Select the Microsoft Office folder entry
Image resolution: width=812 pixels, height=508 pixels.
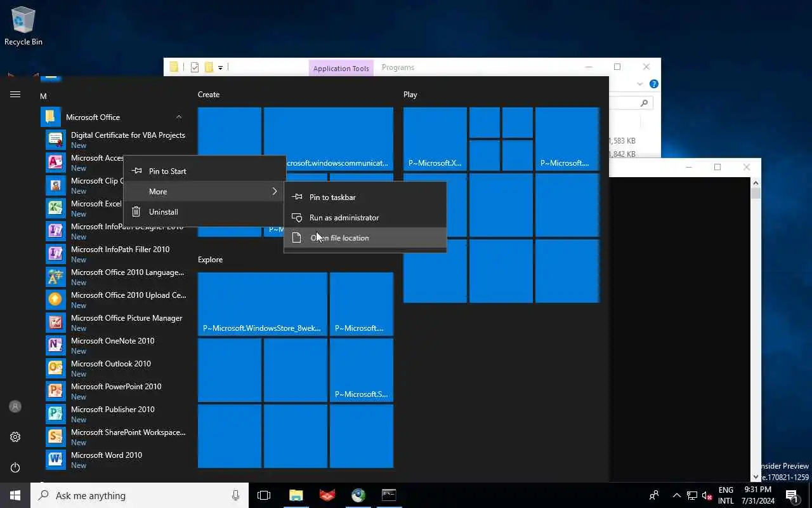coord(115,117)
